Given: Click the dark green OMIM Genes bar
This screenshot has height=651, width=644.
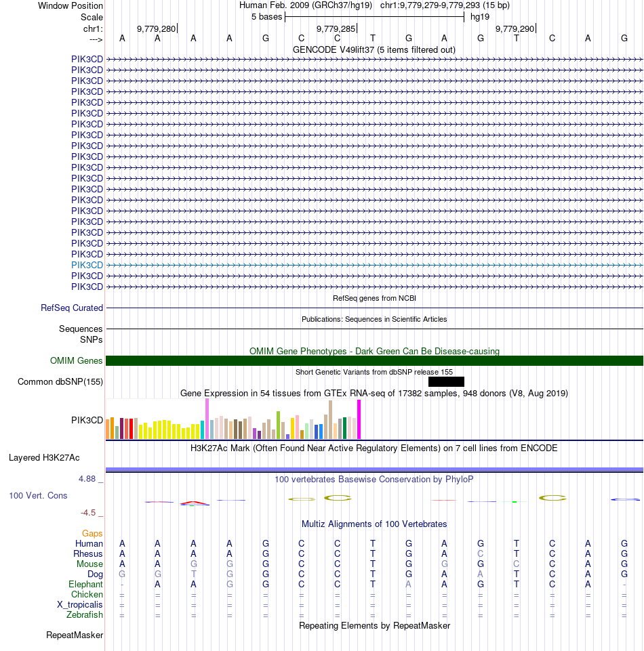Looking at the screenshot, I should point(374,361).
